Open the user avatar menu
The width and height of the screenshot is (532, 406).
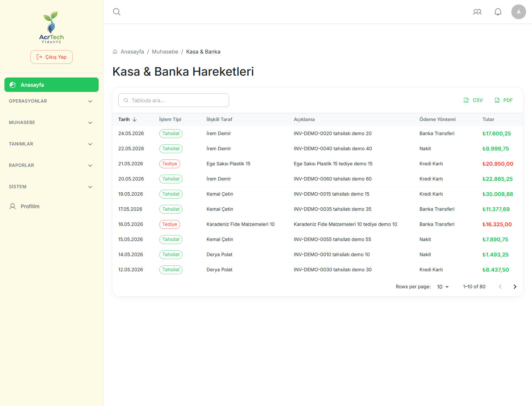pyautogui.click(x=519, y=12)
